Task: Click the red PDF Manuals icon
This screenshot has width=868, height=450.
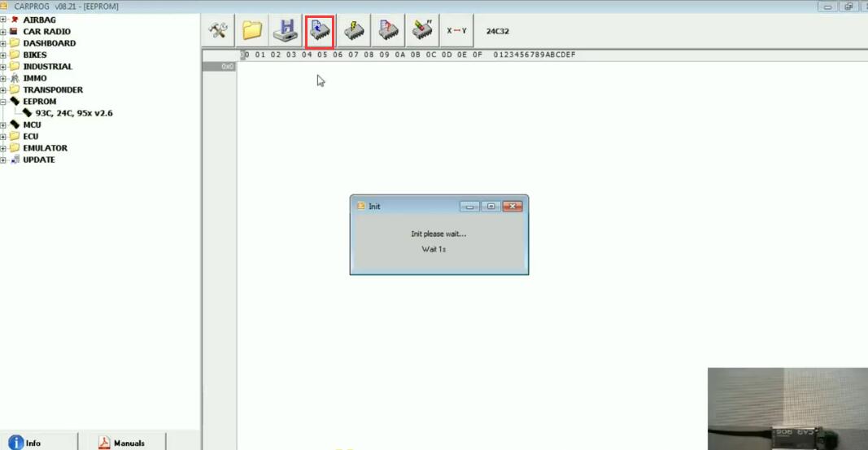Action: pyautogui.click(x=104, y=442)
